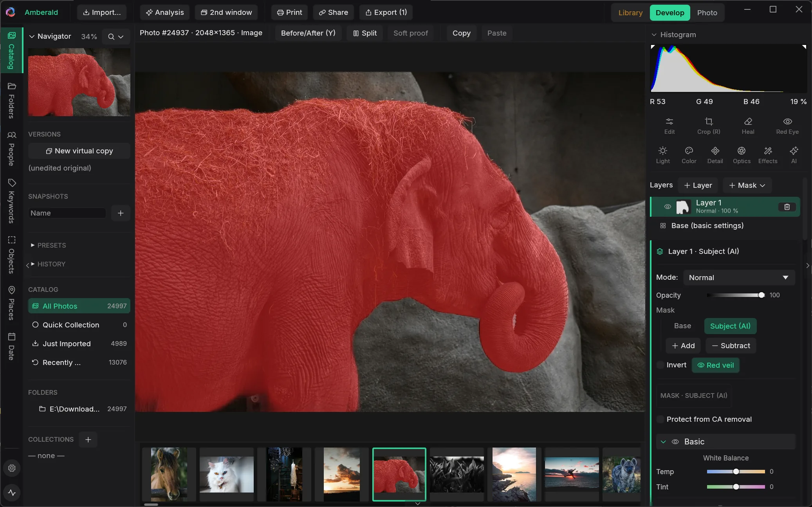This screenshot has width=812, height=507.
Task: Click the snapshot Name input field
Action: 67,213
